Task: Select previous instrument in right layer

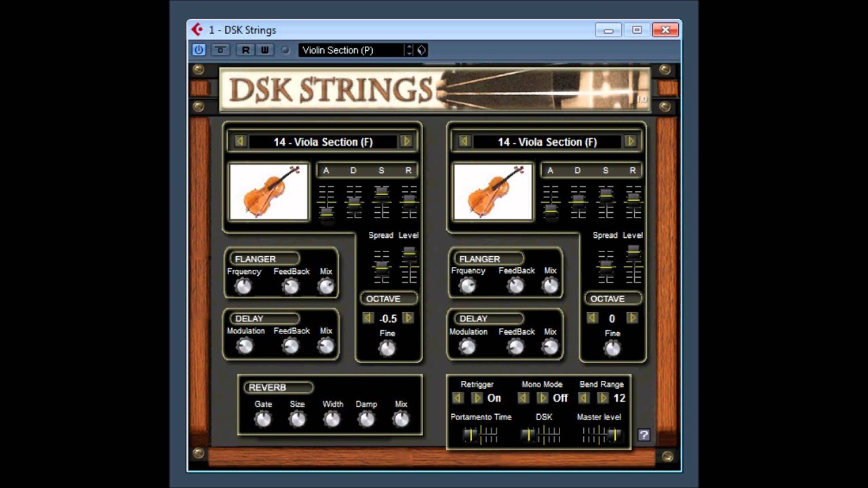Action: click(464, 141)
